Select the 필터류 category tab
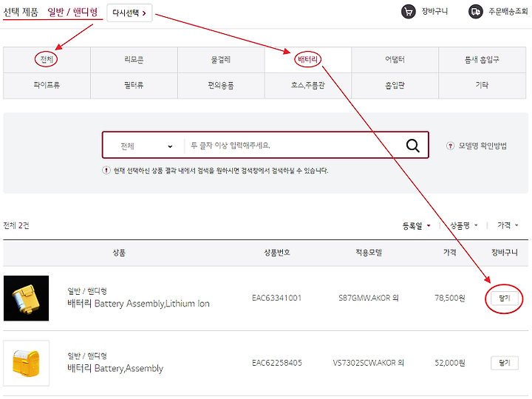 (134, 85)
